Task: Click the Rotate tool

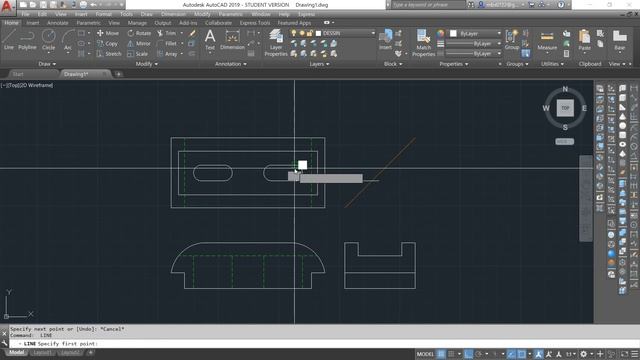Action: click(x=139, y=33)
